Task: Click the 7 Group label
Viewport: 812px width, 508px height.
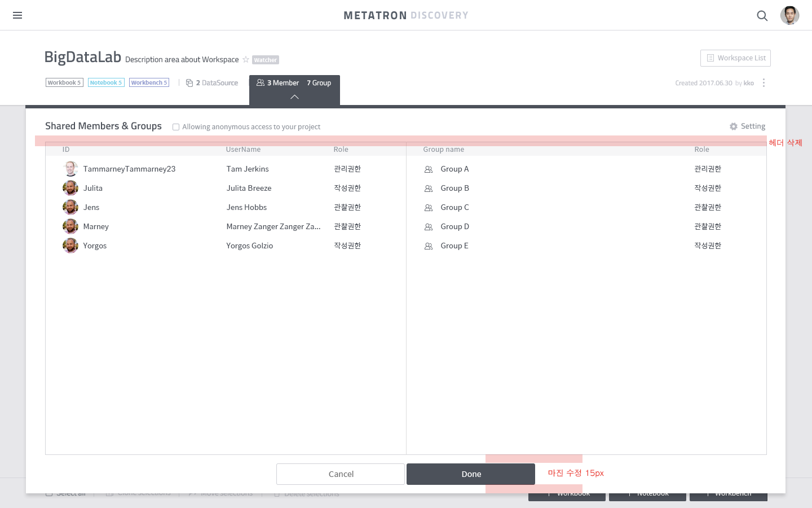Action: point(319,83)
